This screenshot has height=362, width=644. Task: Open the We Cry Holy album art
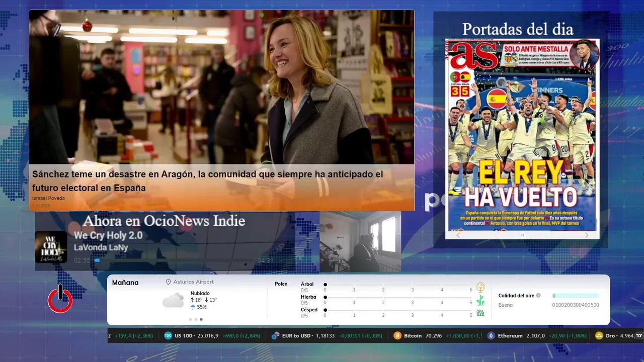point(51,247)
